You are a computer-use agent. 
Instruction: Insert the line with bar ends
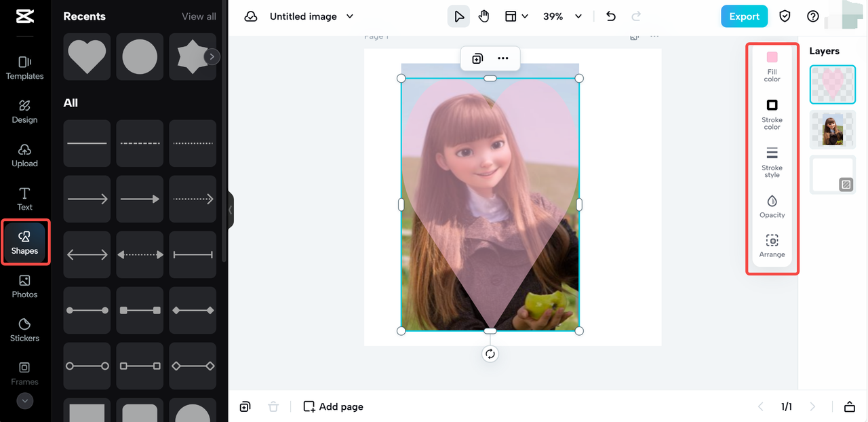[x=193, y=254]
